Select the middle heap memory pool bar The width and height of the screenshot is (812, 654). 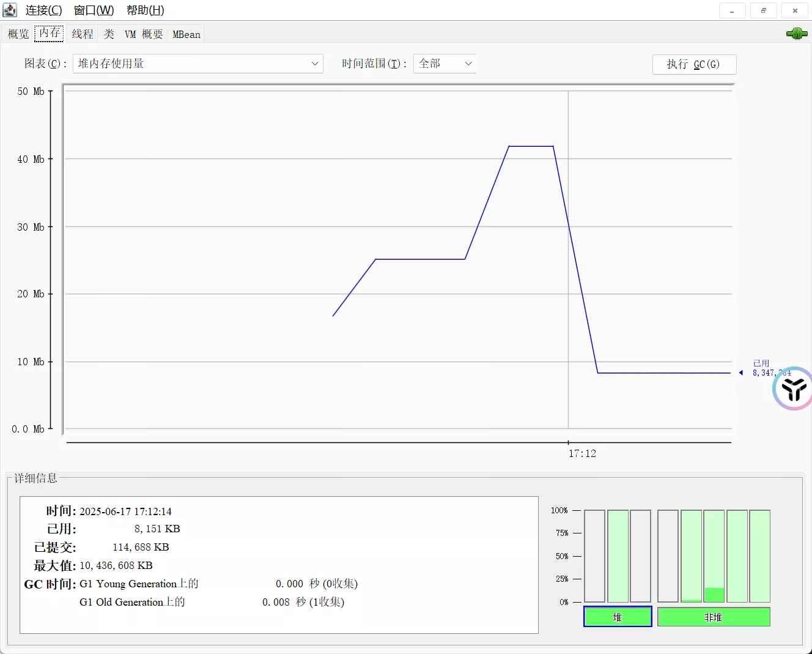click(x=618, y=556)
